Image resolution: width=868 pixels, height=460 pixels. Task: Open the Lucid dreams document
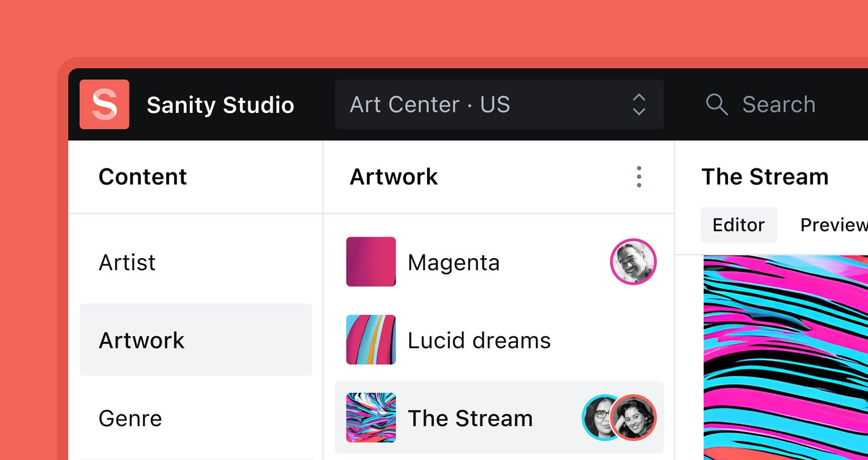point(499,340)
